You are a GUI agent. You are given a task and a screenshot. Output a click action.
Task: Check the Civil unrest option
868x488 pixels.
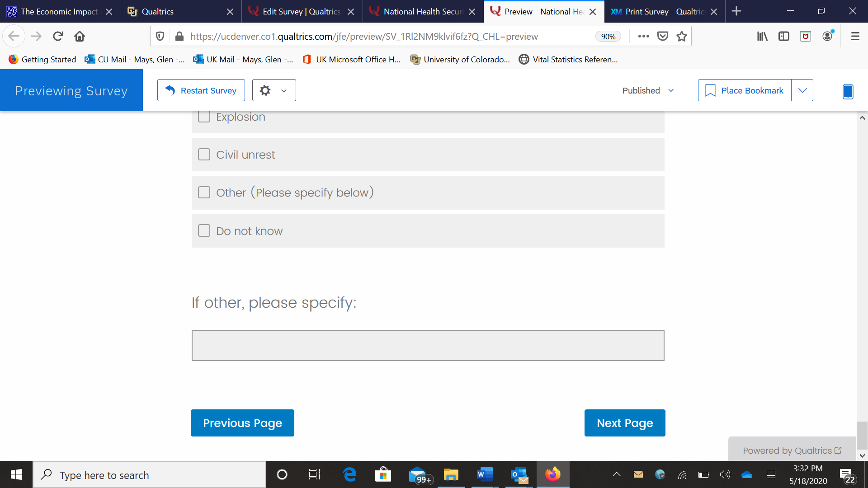204,155
